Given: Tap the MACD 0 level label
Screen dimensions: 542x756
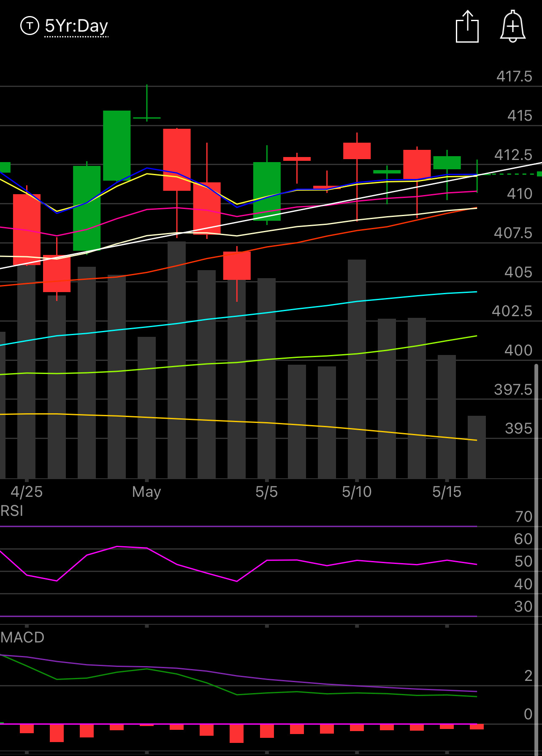Looking at the screenshot, I should [528, 714].
